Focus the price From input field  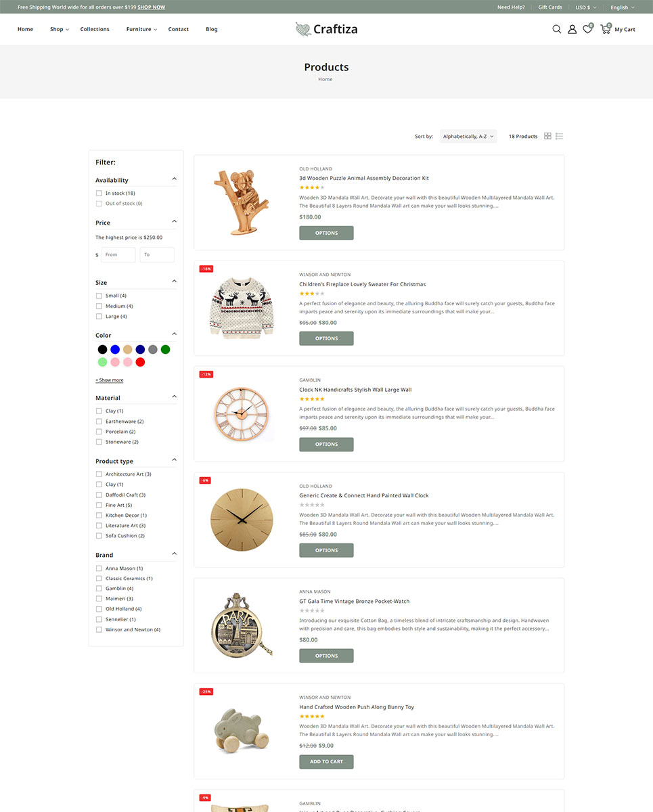(118, 254)
